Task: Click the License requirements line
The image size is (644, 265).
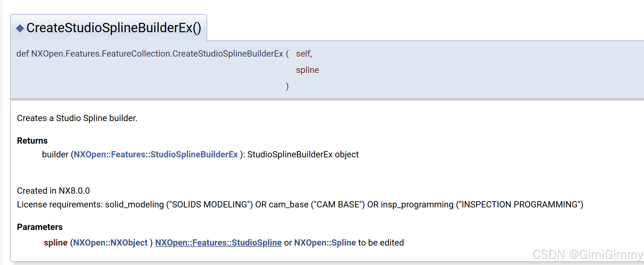Action: (x=300, y=205)
